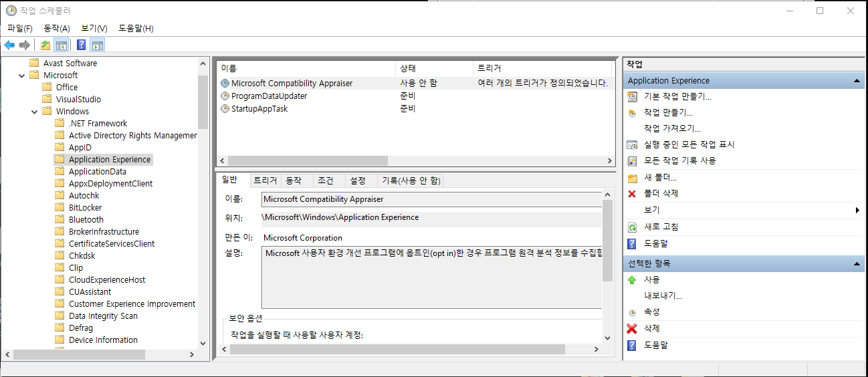Open the toolbar Help question mark icon

pos(82,45)
